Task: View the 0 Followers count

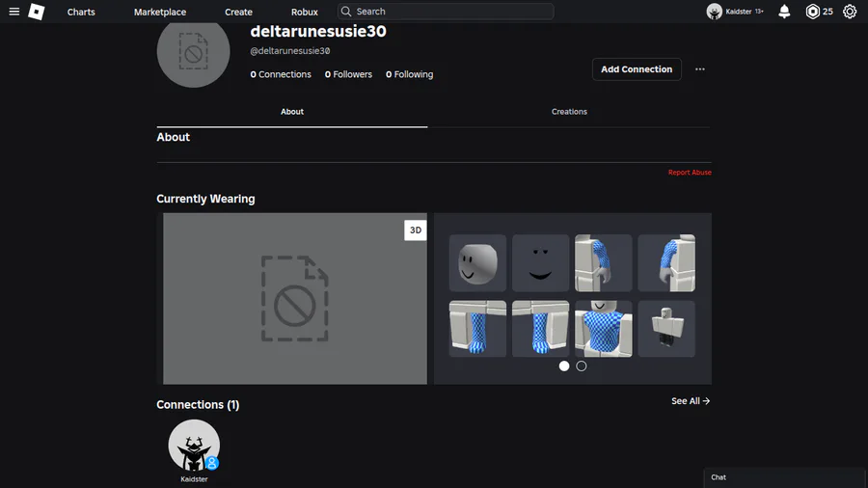Action: pos(348,74)
